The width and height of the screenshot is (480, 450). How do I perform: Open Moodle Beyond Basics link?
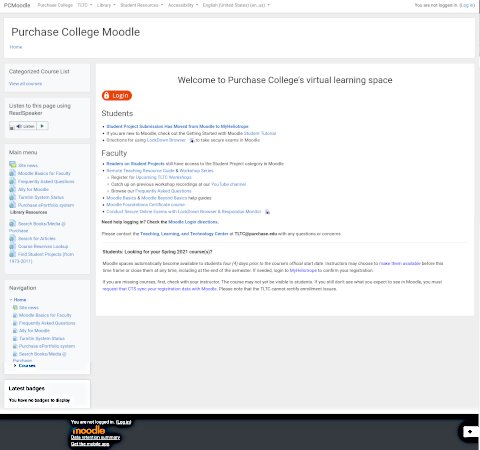point(164,198)
